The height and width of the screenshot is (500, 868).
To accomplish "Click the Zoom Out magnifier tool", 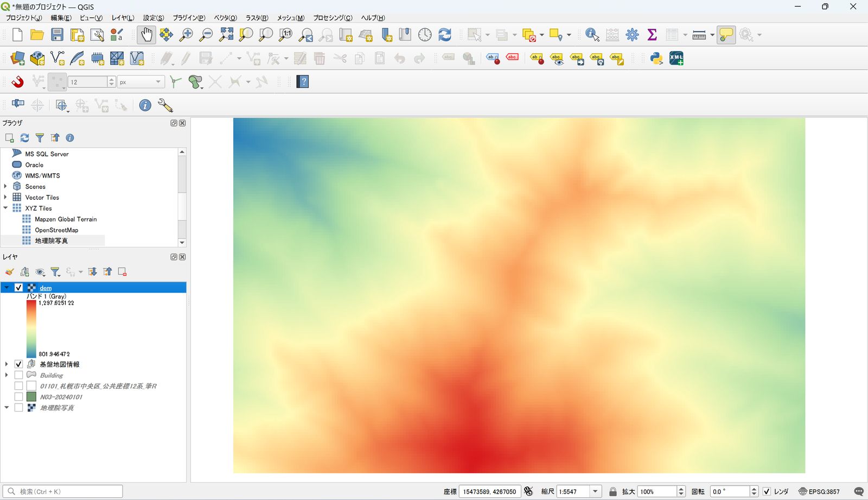I will 206,35.
